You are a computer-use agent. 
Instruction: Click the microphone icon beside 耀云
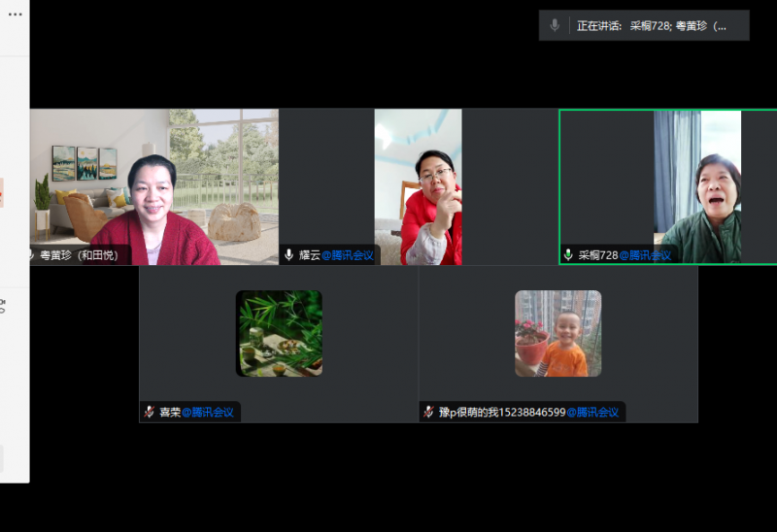click(288, 255)
